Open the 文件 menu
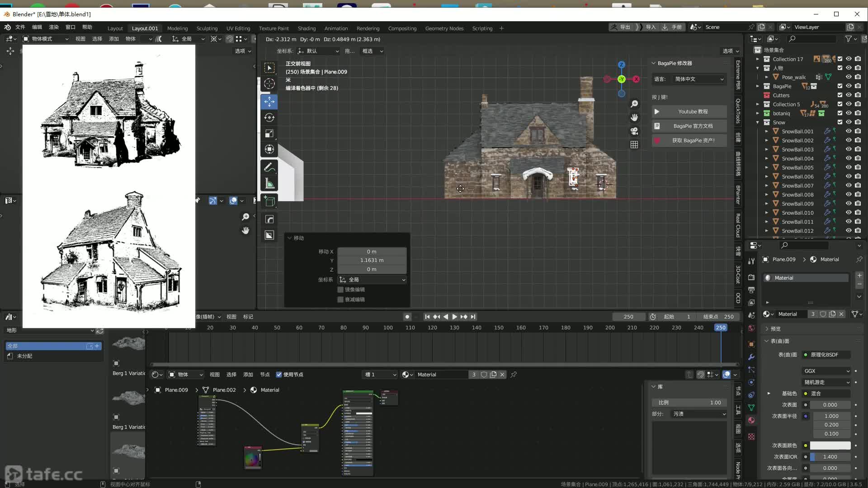 point(20,27)
